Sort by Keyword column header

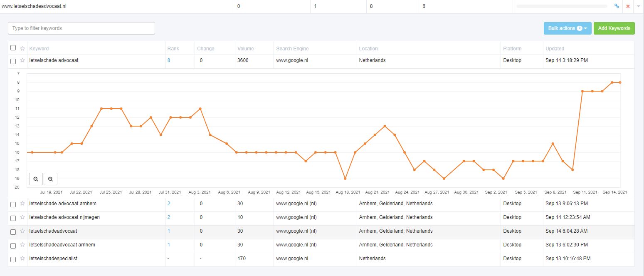tap(39, 49)
